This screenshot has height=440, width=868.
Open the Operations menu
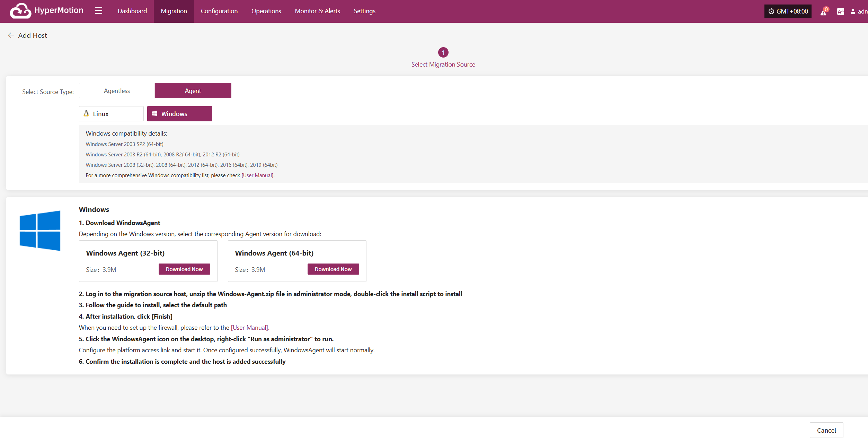click(266, 11)
